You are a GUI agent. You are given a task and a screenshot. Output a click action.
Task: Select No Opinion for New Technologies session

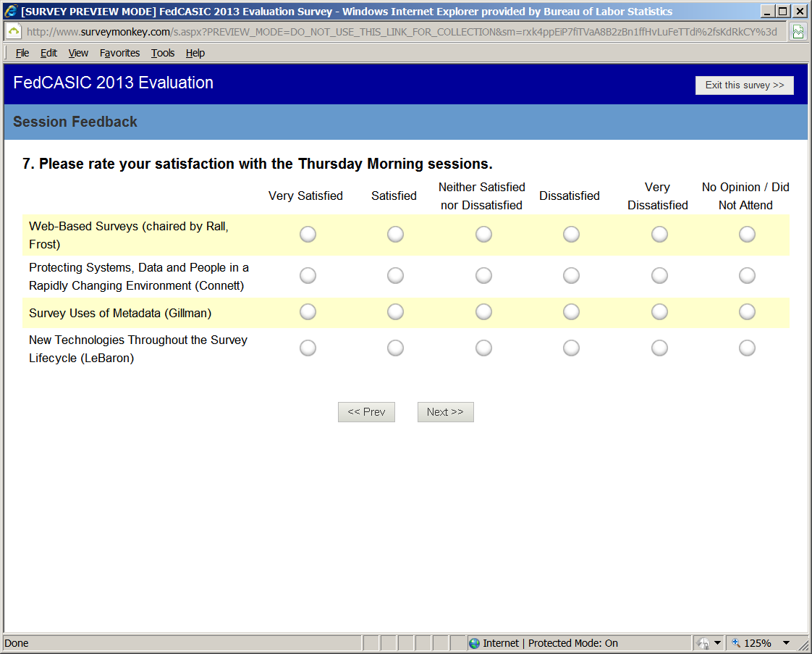tap(747, 348)
